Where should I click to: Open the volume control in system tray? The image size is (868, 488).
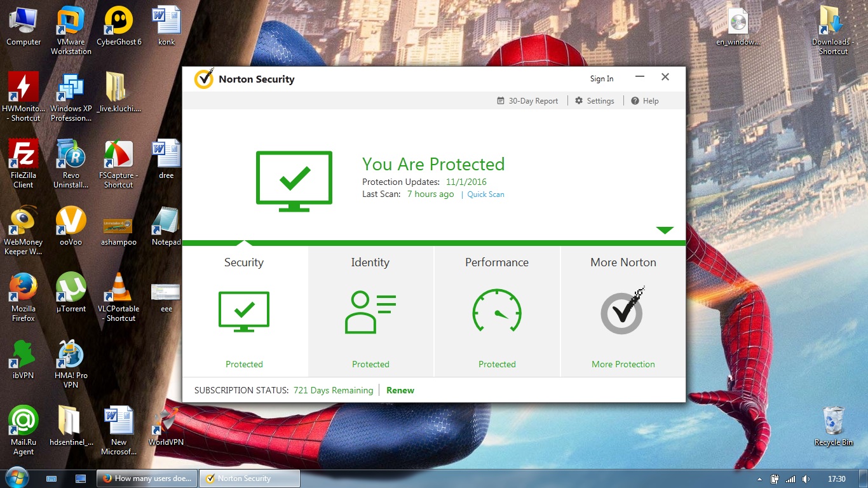click(806, 479)
